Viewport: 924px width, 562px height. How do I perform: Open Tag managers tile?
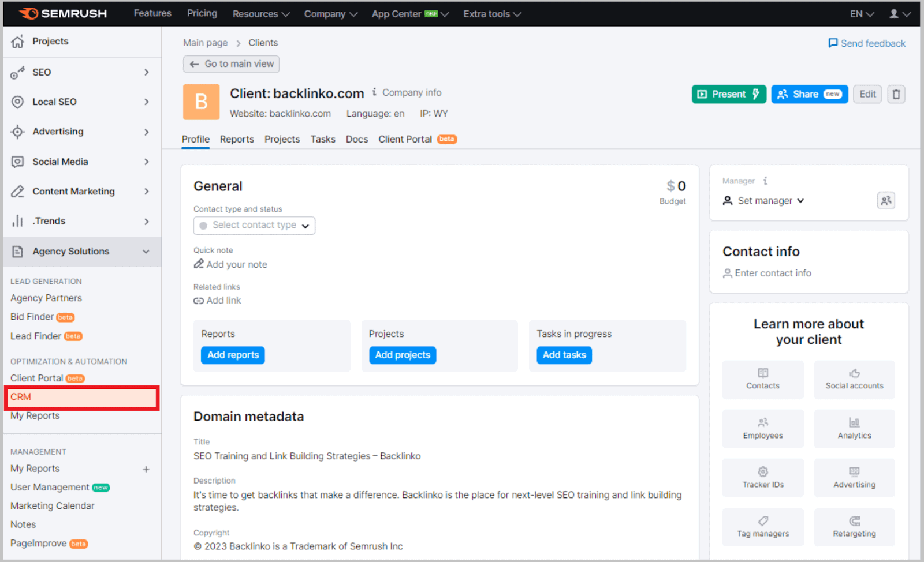(763, 527)
